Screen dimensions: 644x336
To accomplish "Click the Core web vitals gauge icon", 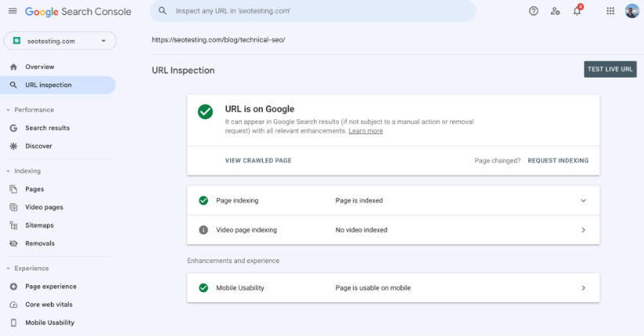I will (13, 305).
